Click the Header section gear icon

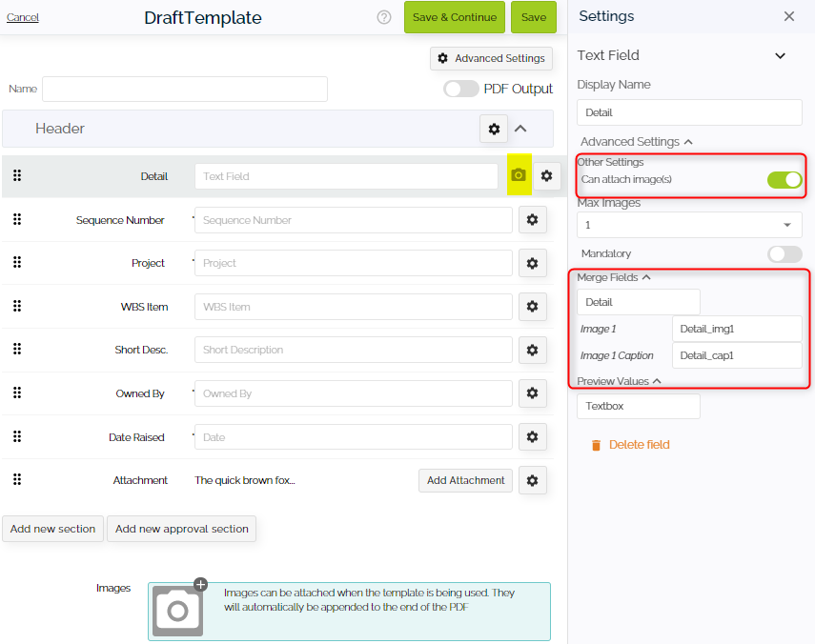(x=494, y=129)
